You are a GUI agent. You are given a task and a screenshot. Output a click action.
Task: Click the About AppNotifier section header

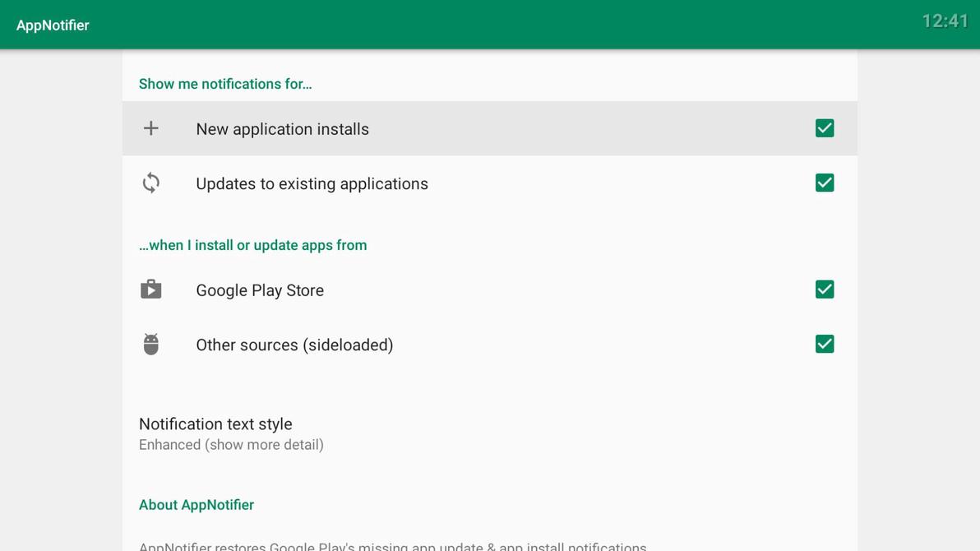[196, 504]
